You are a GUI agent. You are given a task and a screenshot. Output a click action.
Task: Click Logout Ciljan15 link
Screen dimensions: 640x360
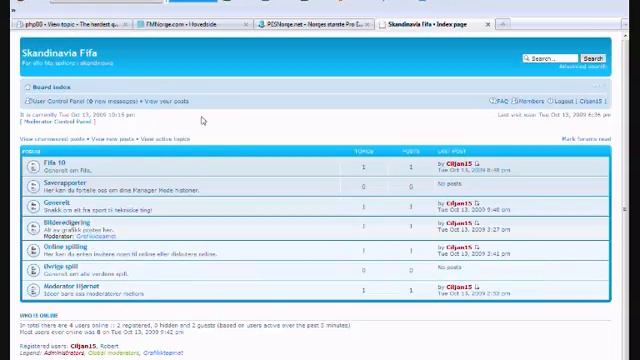(x=580, y=101)
